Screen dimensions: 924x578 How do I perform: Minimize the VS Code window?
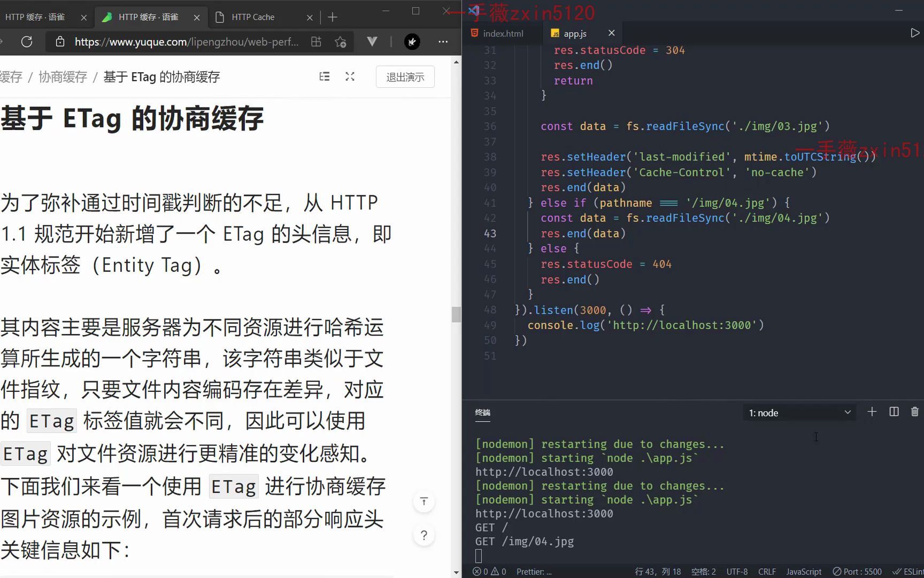[899, 10]
